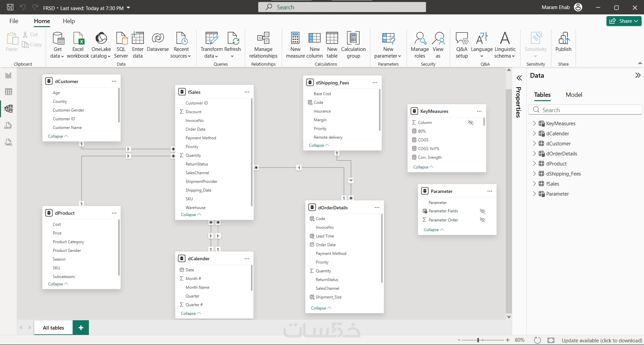This screenshot has height=345, width=644.
Task: Expand KeyMeasures in the Data pane
Action: 534,123
